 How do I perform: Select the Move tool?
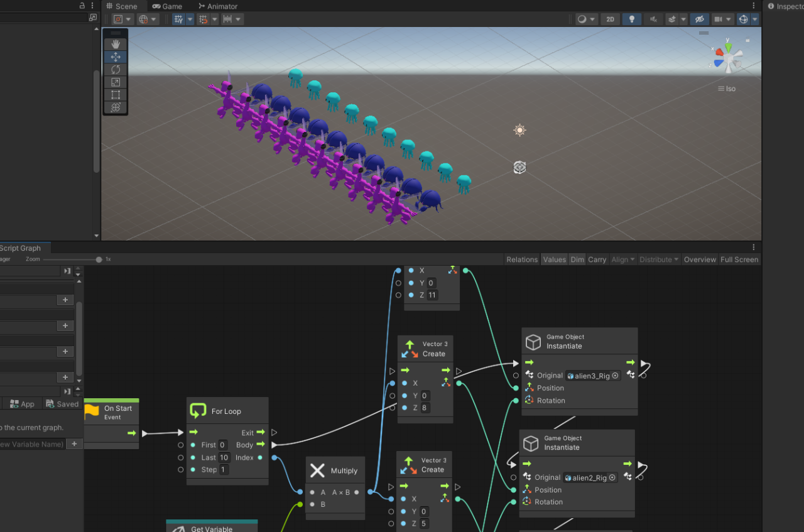116,57
